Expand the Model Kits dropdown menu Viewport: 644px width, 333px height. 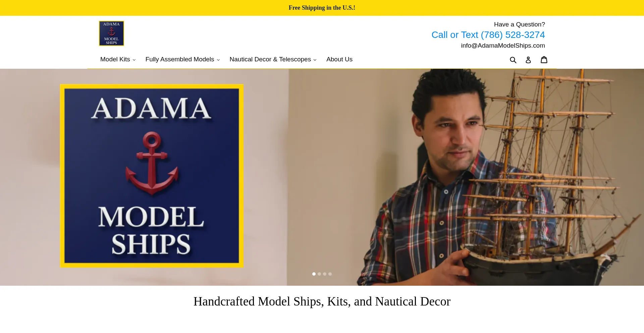(118, 59)
